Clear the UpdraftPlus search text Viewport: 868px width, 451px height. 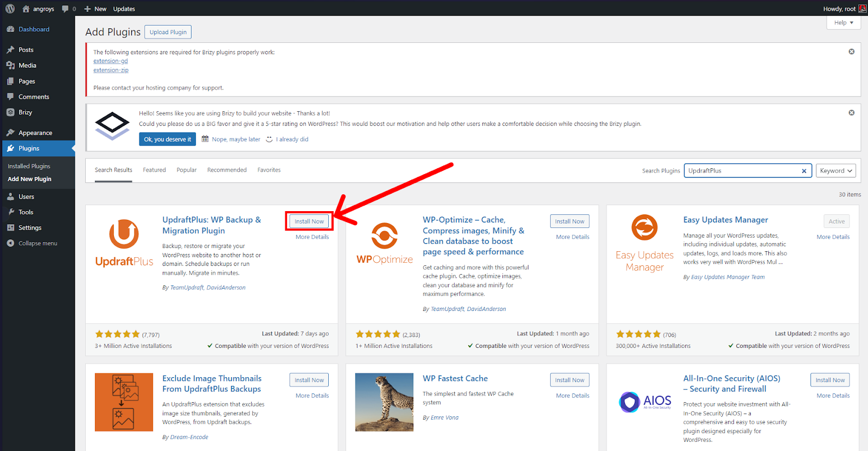coord(804,171)
